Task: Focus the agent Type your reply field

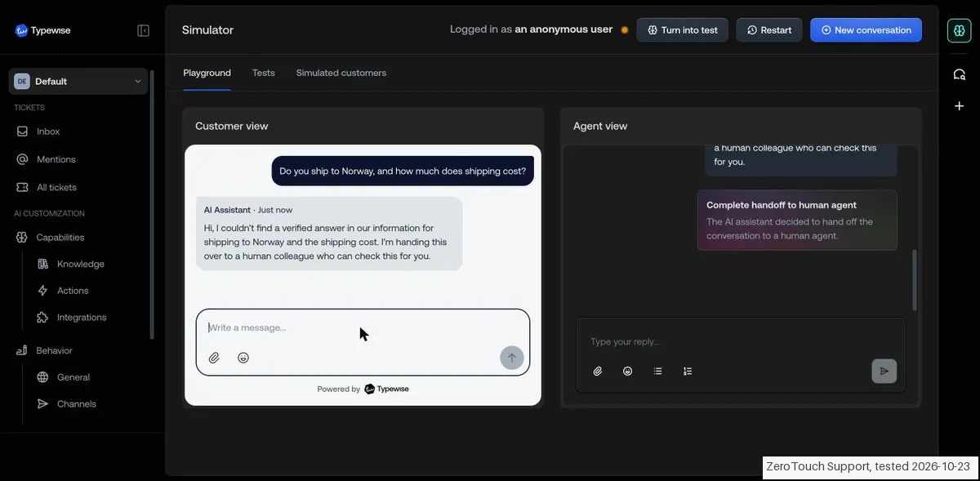Action: (741, 341)
